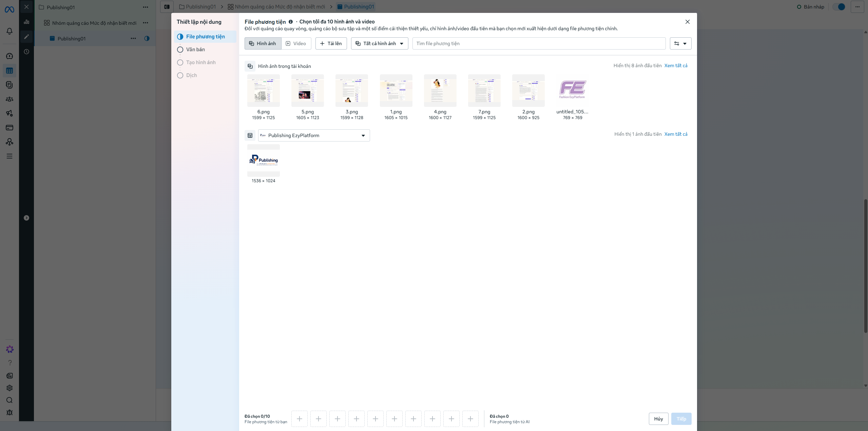Click the Hủy cancel button
Image resolution: width=868 pixels, height=431 pixels.
point(658,419)
